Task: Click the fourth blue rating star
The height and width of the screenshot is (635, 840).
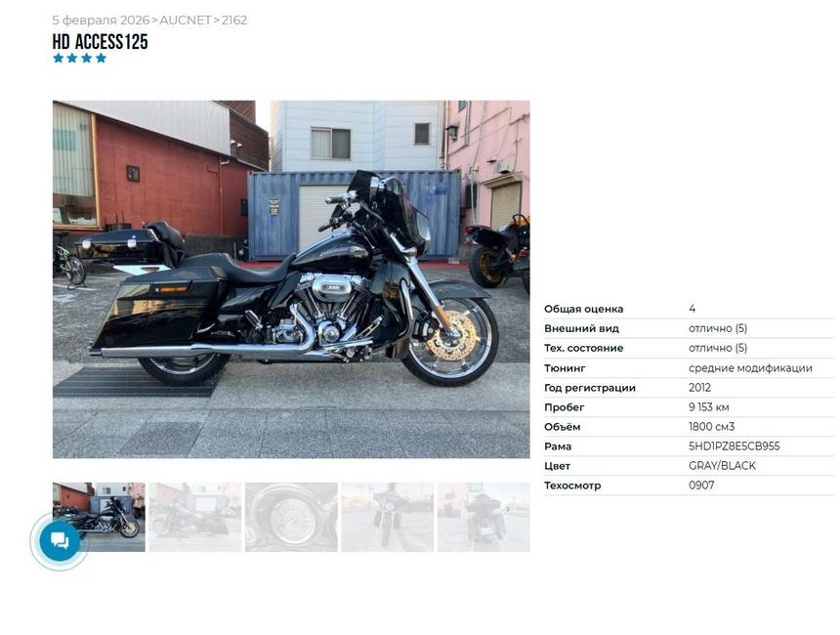Action: [x=101, y=58]
